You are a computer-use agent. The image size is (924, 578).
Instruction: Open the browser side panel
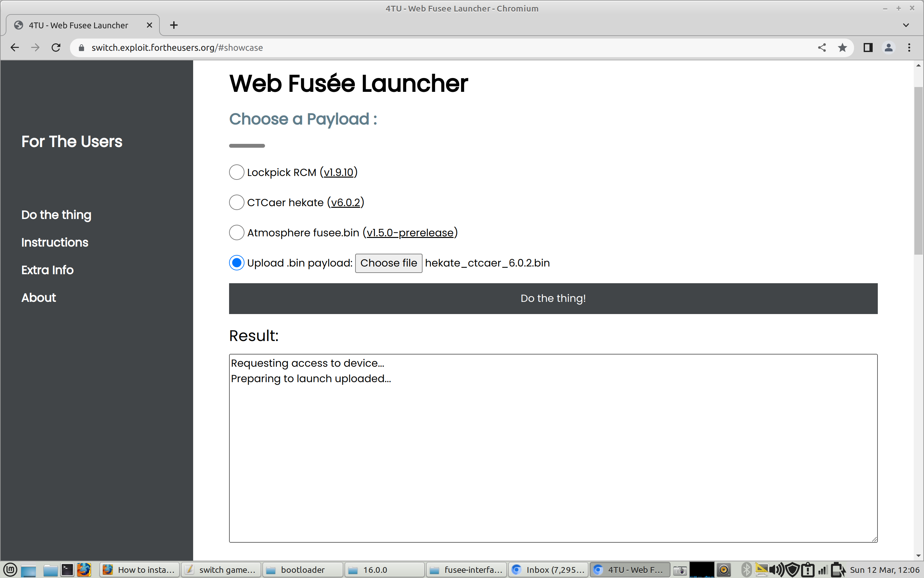click(x=868, y=48)
